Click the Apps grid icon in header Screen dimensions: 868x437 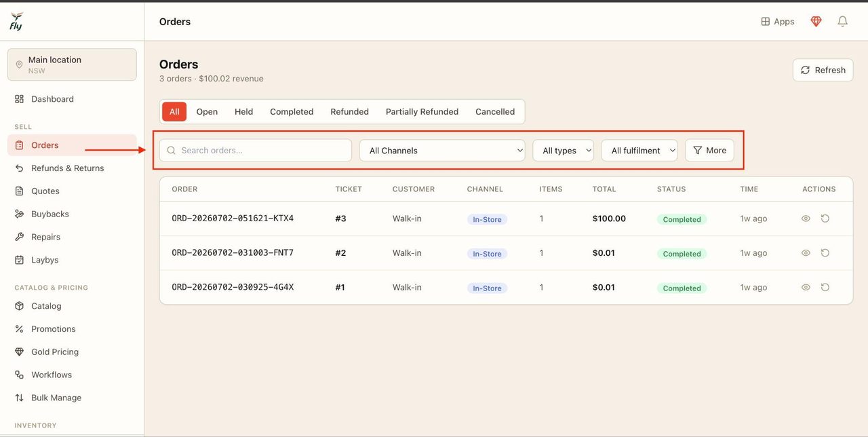click(x=766, y=22)
